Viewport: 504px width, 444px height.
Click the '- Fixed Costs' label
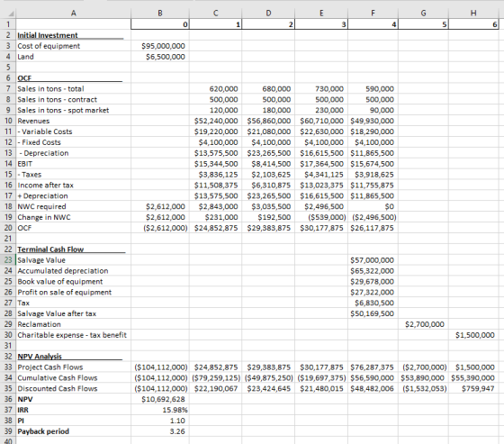click(x=39, y=142)
